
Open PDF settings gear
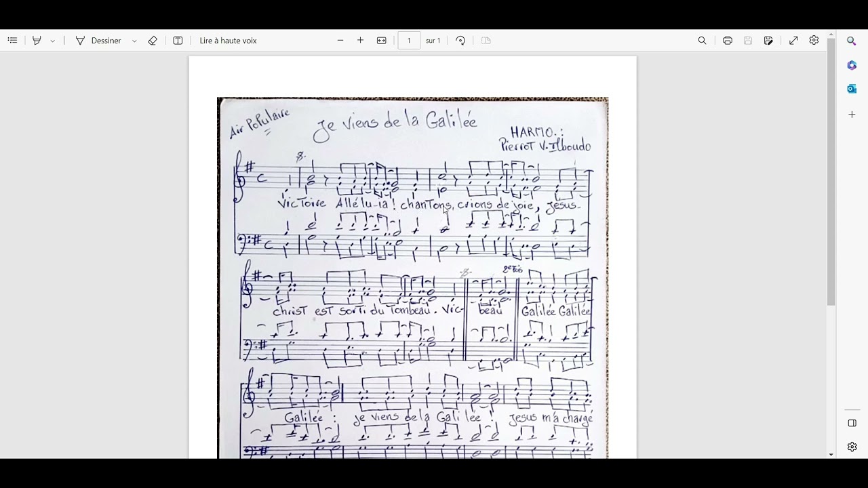[x=814, y=41]
